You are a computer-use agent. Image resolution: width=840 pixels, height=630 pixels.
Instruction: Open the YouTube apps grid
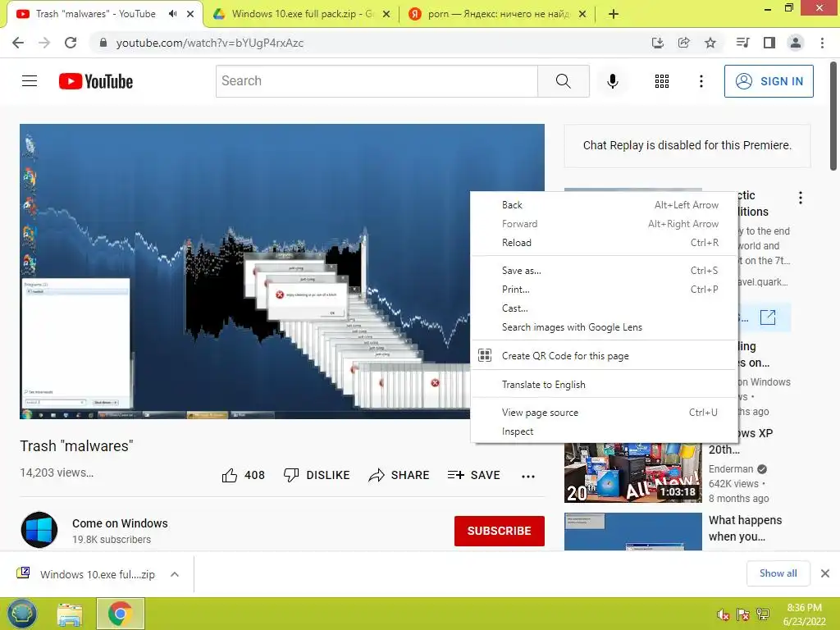[x=662, y=81]
